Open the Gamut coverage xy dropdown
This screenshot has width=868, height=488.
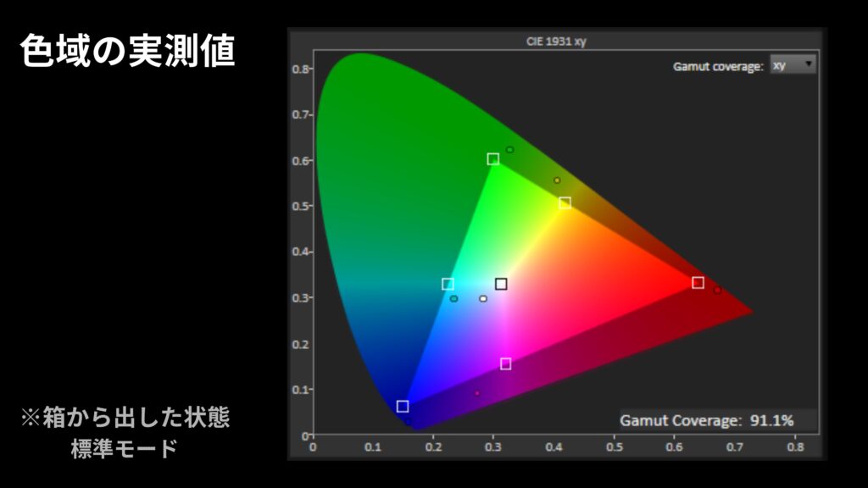click(x=793, y=64)
